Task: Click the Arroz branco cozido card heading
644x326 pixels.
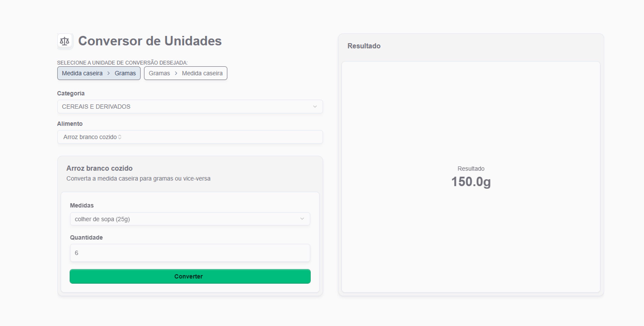Action: pyautogui.click(x=99, y=168)
